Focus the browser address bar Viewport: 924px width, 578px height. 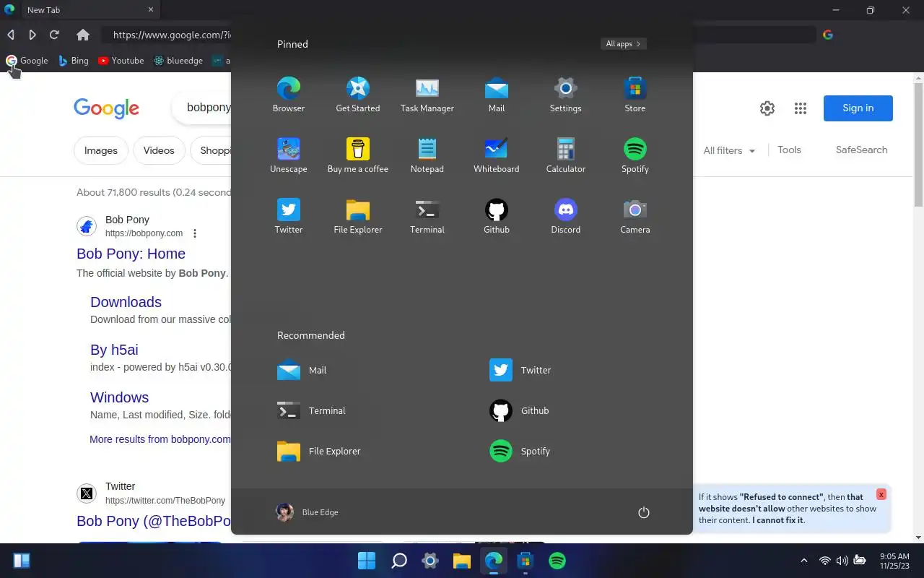tap(458, 35)
